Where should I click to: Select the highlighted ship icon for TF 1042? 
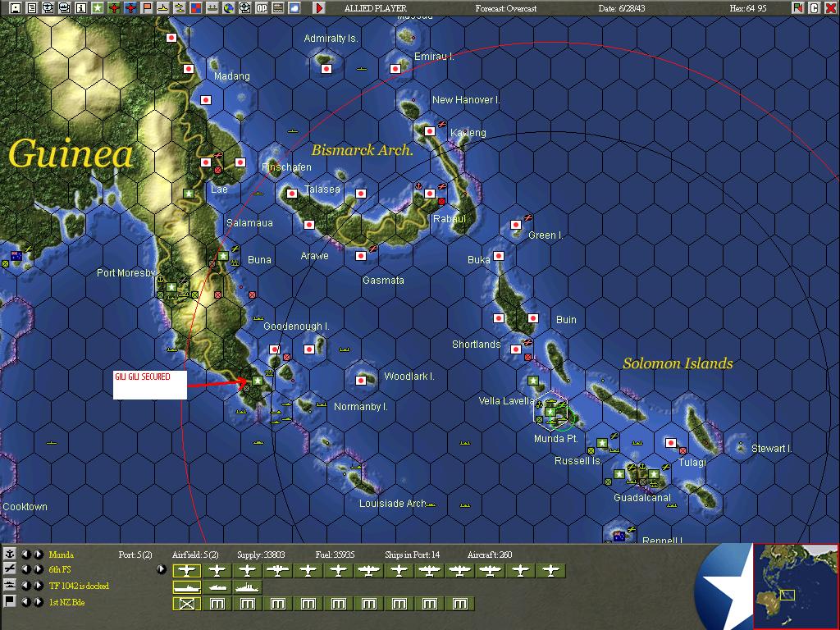click(x=187, y=587)
